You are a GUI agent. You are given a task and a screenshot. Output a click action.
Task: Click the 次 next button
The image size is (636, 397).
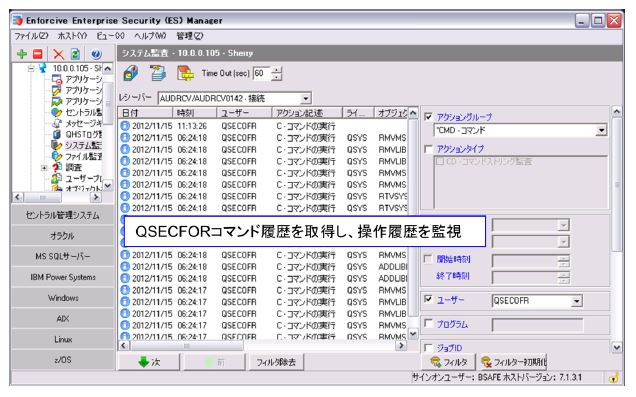[x=149, y=362]
